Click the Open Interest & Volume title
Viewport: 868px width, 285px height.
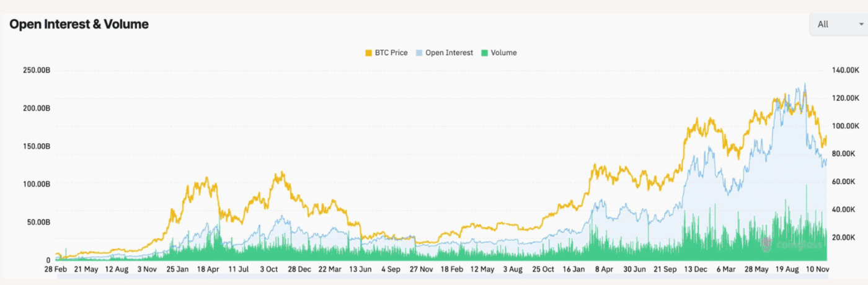pyautogui.click(x=79, y=24)
